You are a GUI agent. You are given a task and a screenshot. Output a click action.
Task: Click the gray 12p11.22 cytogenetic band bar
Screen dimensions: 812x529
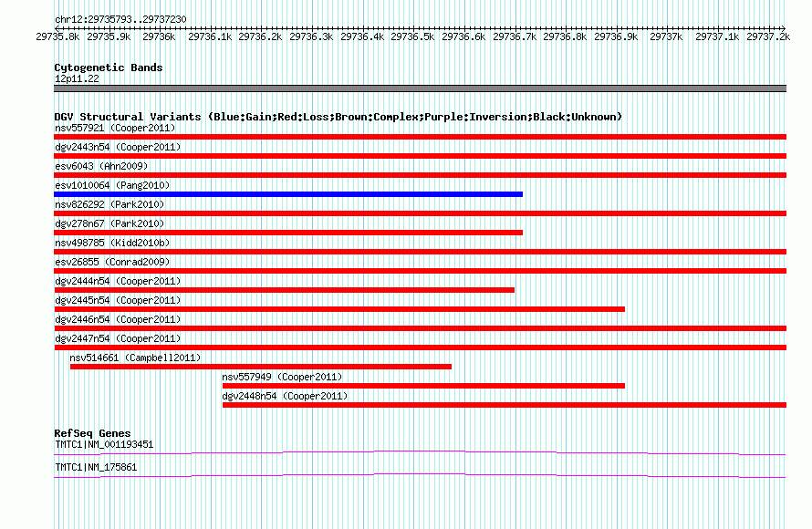coord(420,88)
